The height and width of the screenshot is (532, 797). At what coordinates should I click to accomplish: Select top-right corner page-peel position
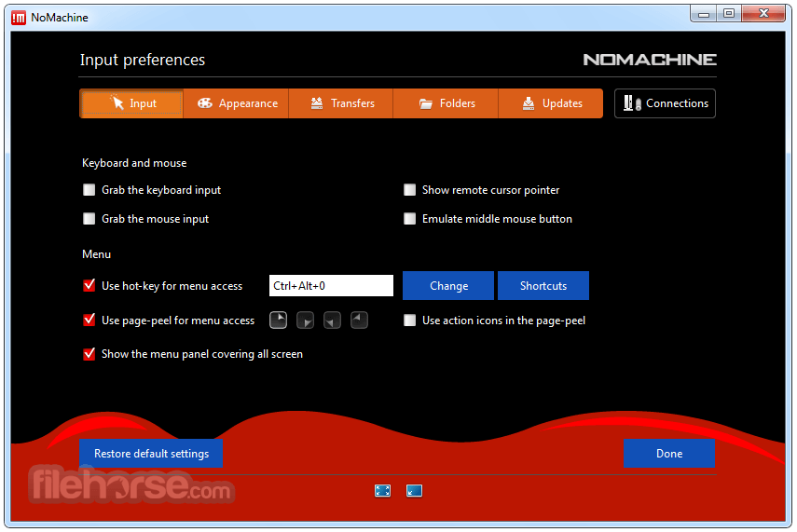(x=278, y=321)
